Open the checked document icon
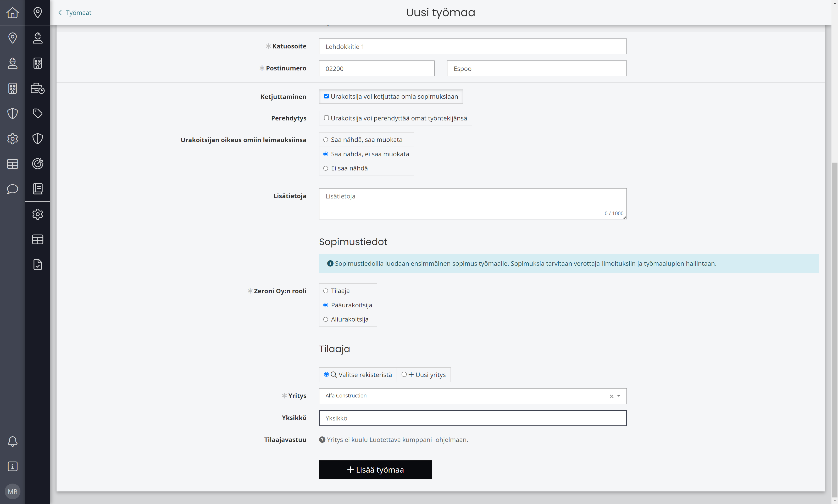This screenshot has height=504, width=838. (38, 264)
